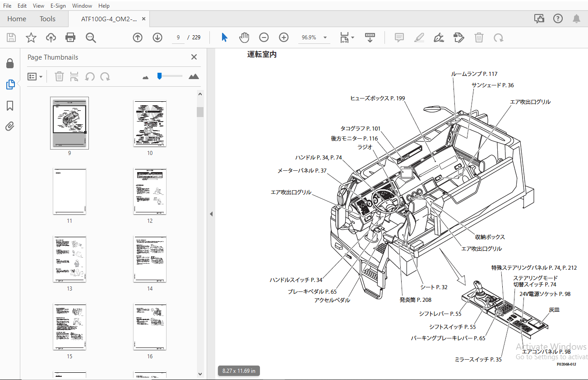Click the insert page break icon in the thumbnails panel

tap(74, 76)
